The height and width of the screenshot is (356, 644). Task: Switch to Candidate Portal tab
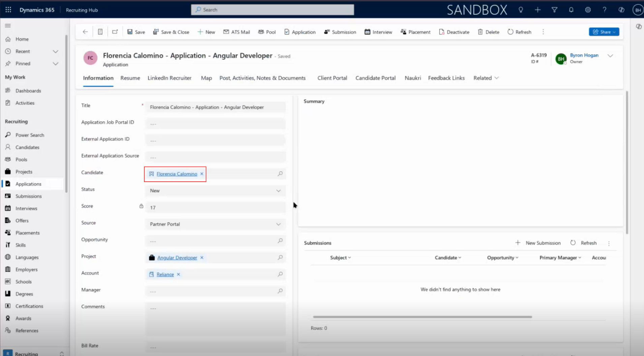coord(375,78)
